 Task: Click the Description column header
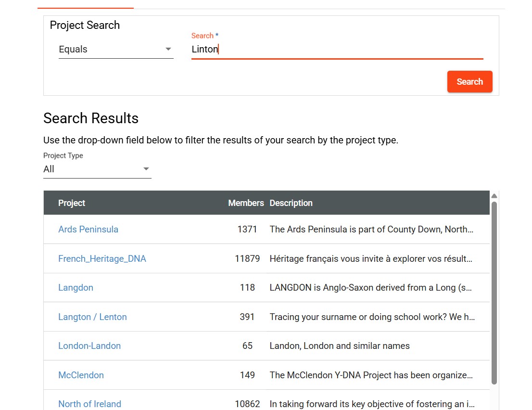pyautogui.click(x=291, y=203)
